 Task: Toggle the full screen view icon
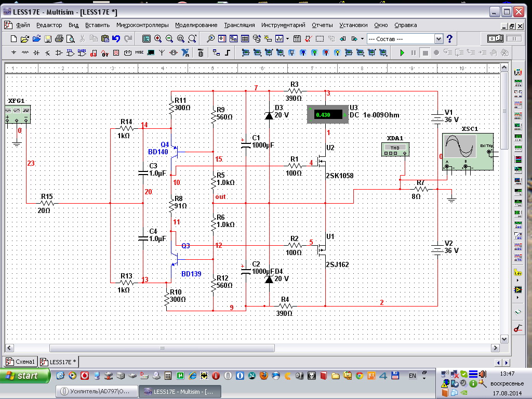147,39
